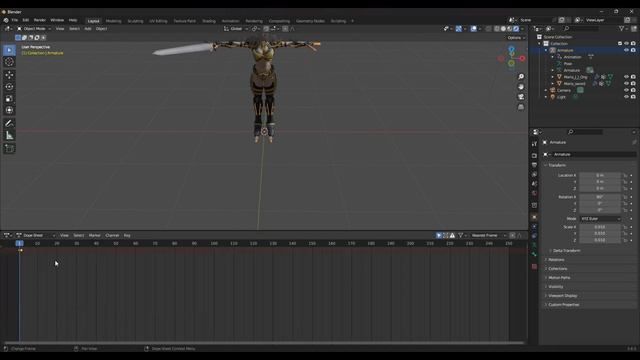Hide Camera via its eye icon
The height and width of the screenshot is (360, 640).
coord(627,90)
